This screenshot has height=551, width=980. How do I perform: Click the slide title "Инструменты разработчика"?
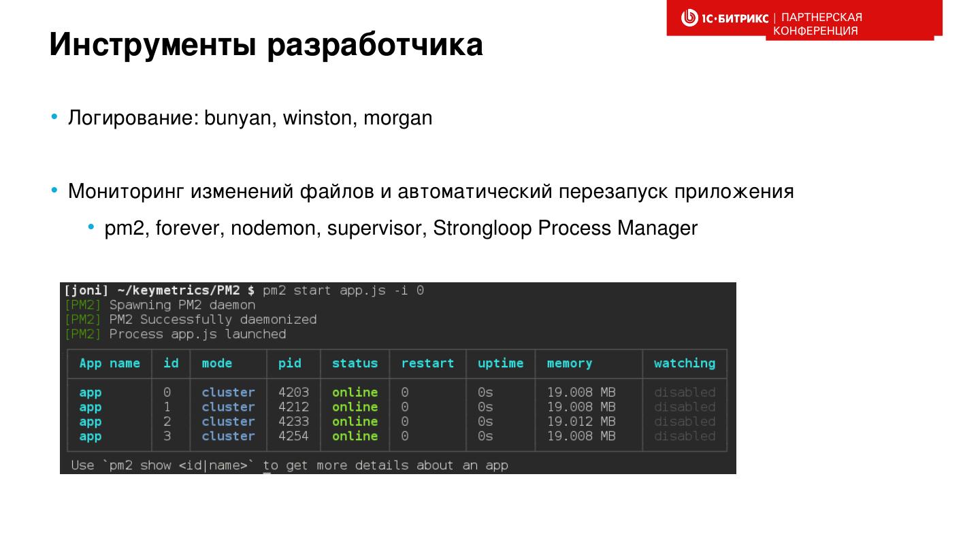tap(266, 45)
